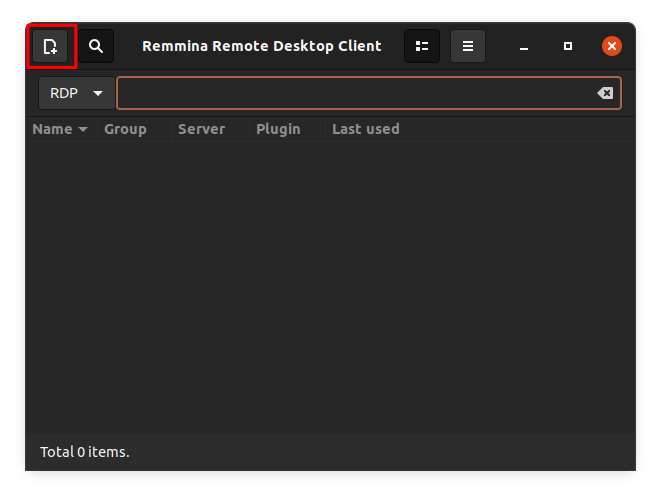Viewport: 661px width, 499px height.
Task: Open the RDP protocol dropdown
Action: point(76,93)
